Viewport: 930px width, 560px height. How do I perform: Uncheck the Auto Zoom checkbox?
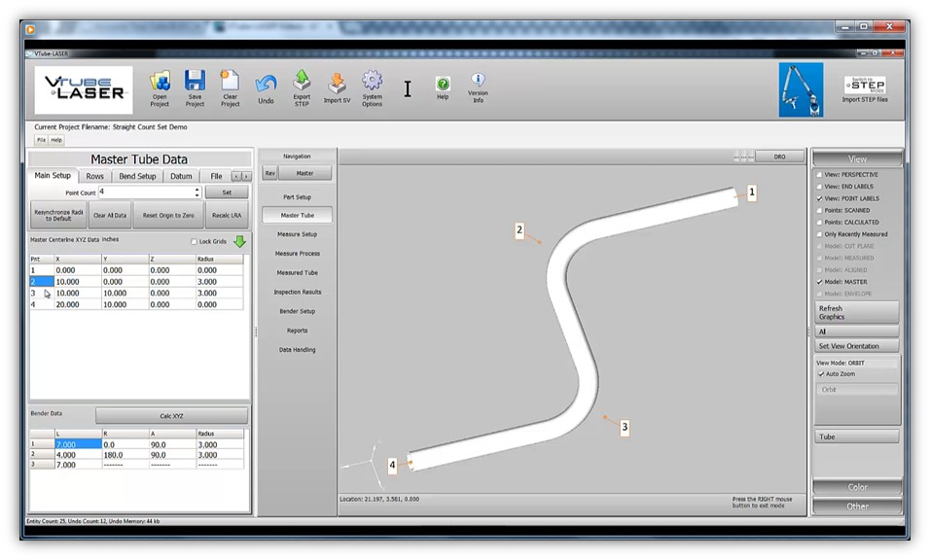(820, 374)
